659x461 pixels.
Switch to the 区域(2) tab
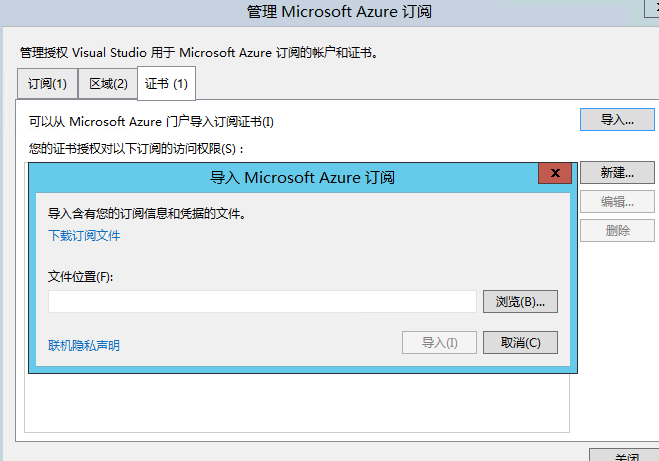(x=108, y=84)
